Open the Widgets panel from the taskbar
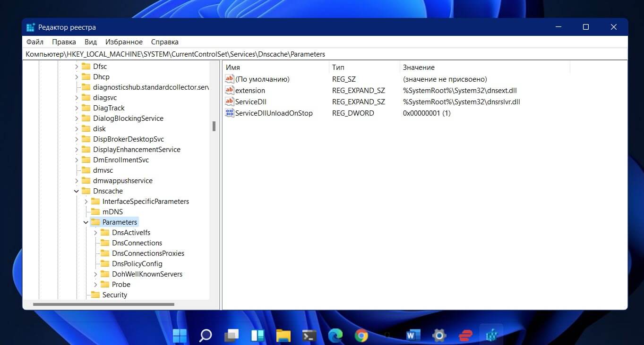Screen dimensions: 644x345 click(258, 336)
